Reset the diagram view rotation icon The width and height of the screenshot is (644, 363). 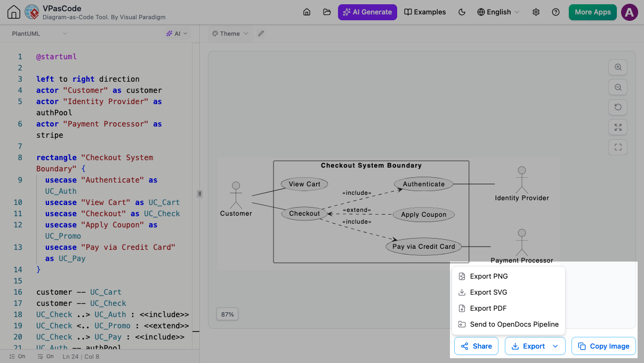click(618, 107)
